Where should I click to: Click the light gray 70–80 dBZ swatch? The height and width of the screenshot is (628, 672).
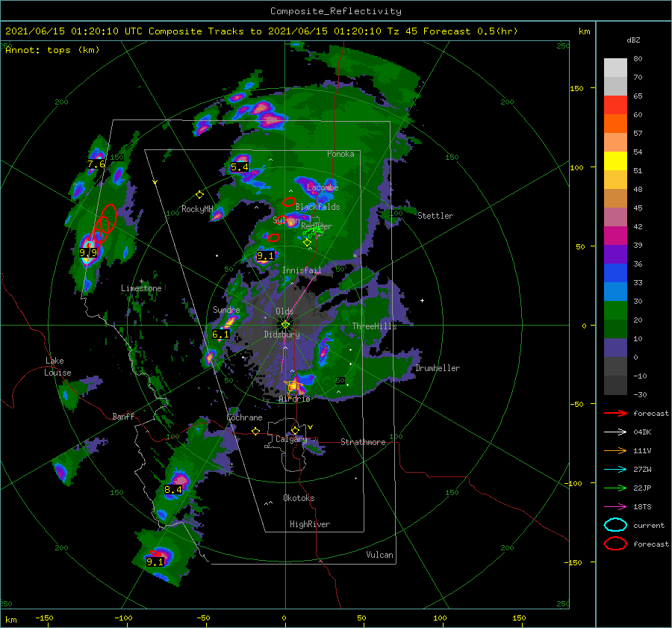tap(615, 68)
